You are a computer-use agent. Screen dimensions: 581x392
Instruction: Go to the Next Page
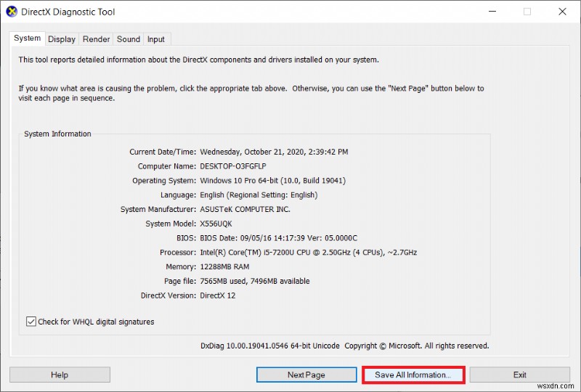click(306, 375)
